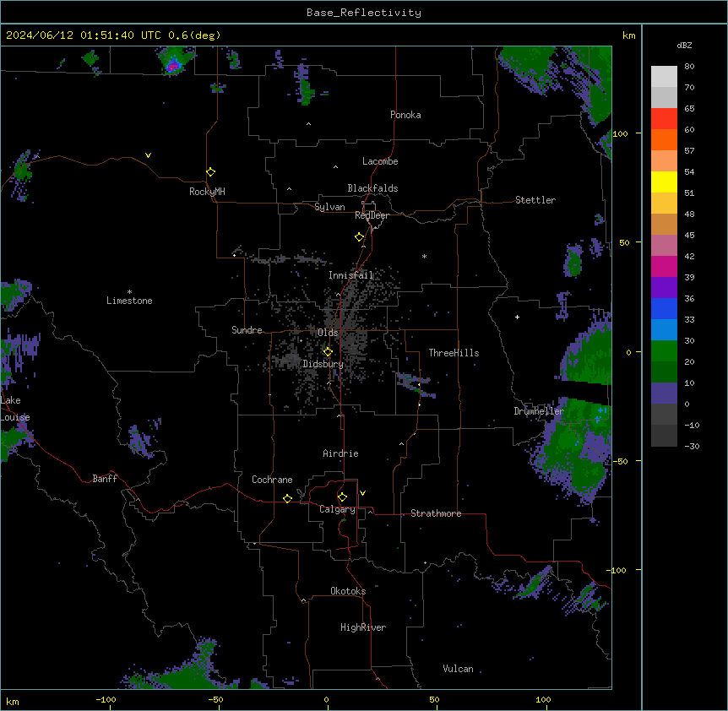The height and width of the screenshot is (711, 728).
Task: Click the 0 tick on bottom axis
Action: (x=326, y=700)
